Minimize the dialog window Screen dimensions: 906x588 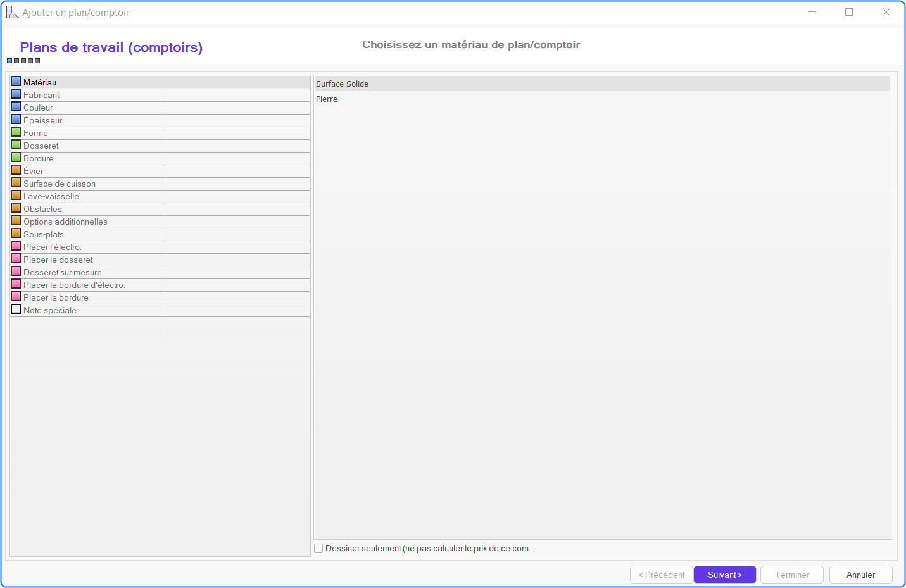812,12
